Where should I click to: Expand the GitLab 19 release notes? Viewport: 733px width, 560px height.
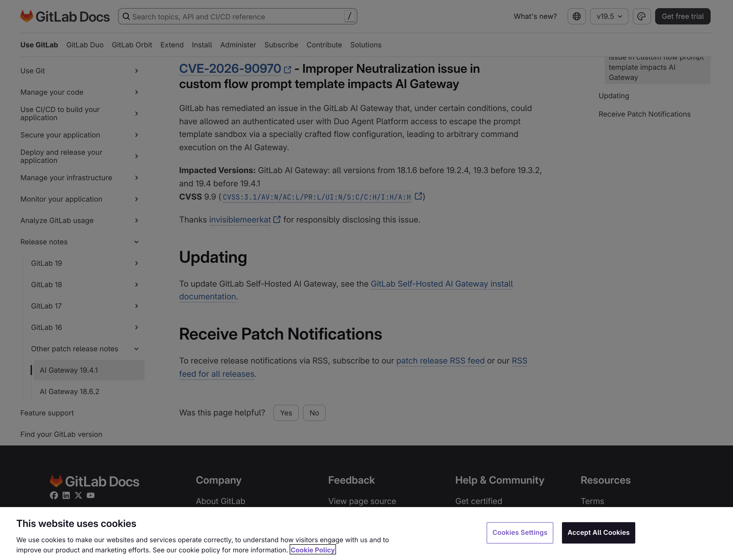pyautogui.click(x=136, y=263)
